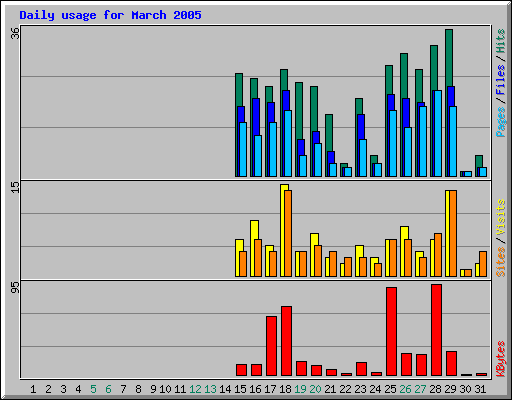The image size is (512, 400).
Task: Click the KBytes legend label
Action: [x=500, y=359]
